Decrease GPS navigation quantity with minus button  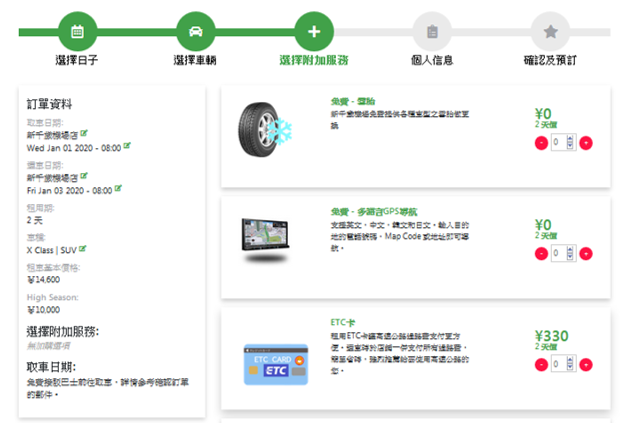point(542,254)
